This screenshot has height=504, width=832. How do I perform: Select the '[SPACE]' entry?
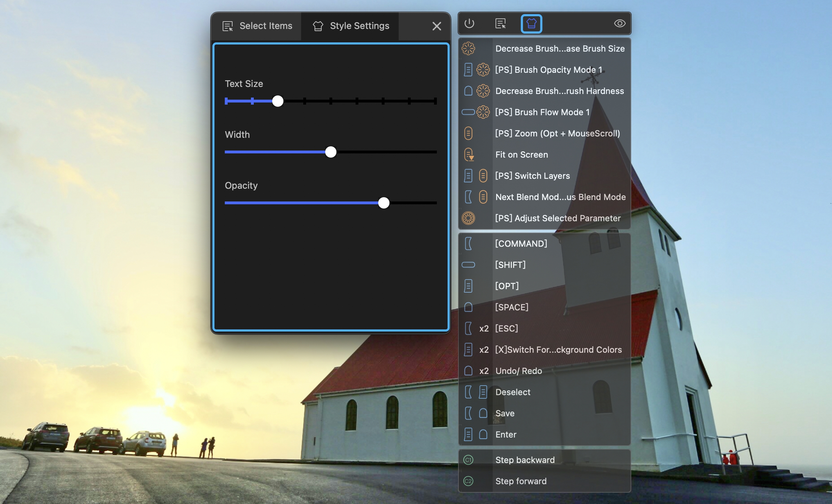[545, 307]
